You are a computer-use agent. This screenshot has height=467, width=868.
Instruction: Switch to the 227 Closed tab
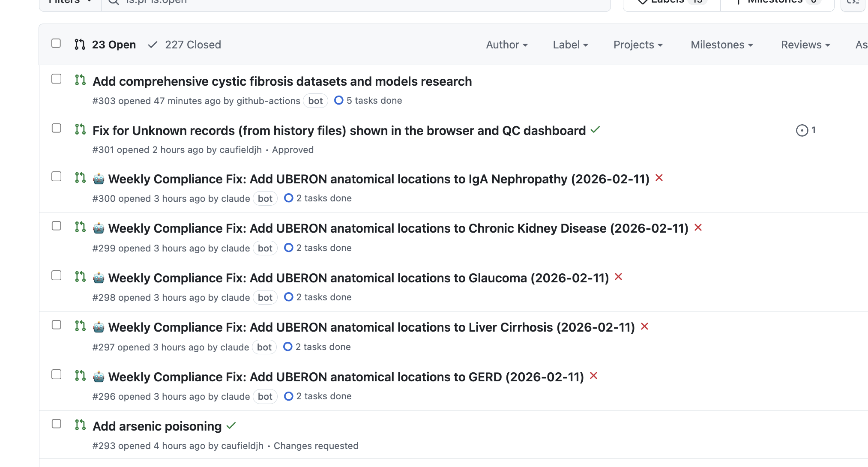(x=184, y=45)
